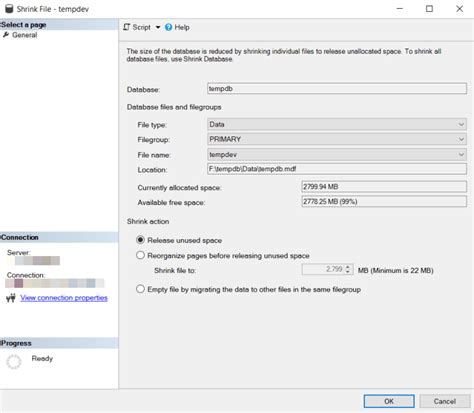
Task: Open the Filegroup PRIMARY dropdown
Action: coord(337,139)
